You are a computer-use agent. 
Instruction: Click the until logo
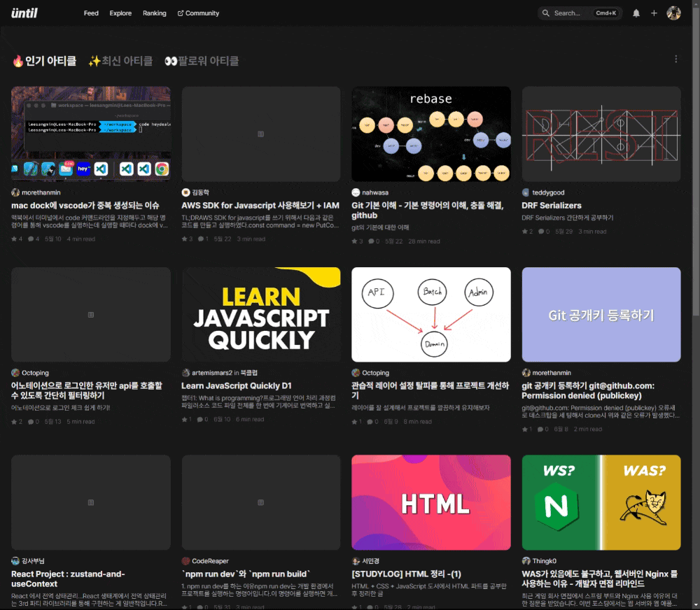click(24, 13)
